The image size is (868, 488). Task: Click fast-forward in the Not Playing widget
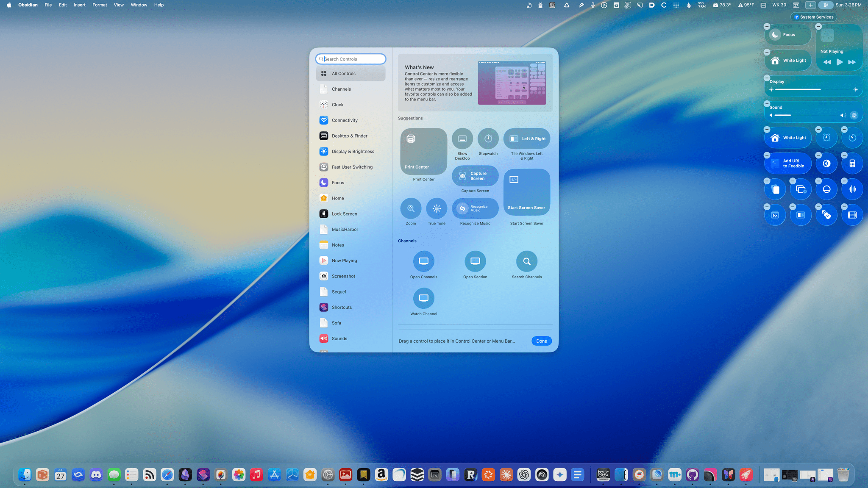click(852, 62)
